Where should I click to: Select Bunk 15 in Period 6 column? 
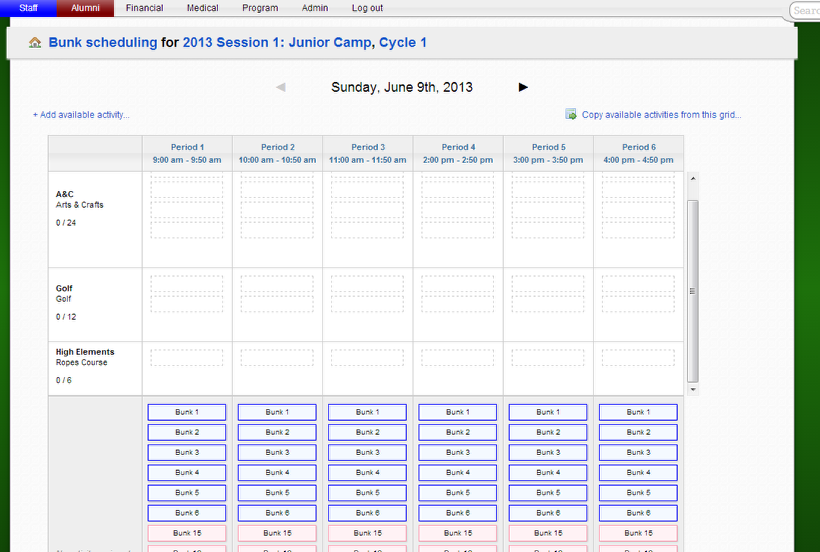click(x=638, y=533)
